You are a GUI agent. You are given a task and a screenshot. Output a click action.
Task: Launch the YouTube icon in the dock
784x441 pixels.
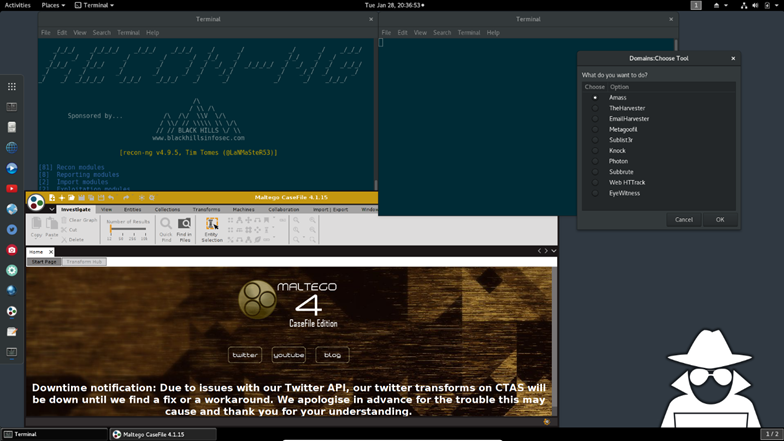[12, 188]
